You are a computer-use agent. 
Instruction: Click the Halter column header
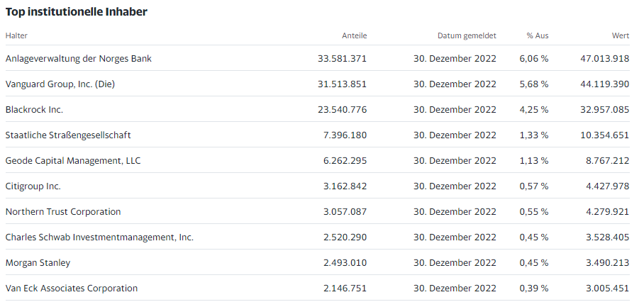click(16, 35)
